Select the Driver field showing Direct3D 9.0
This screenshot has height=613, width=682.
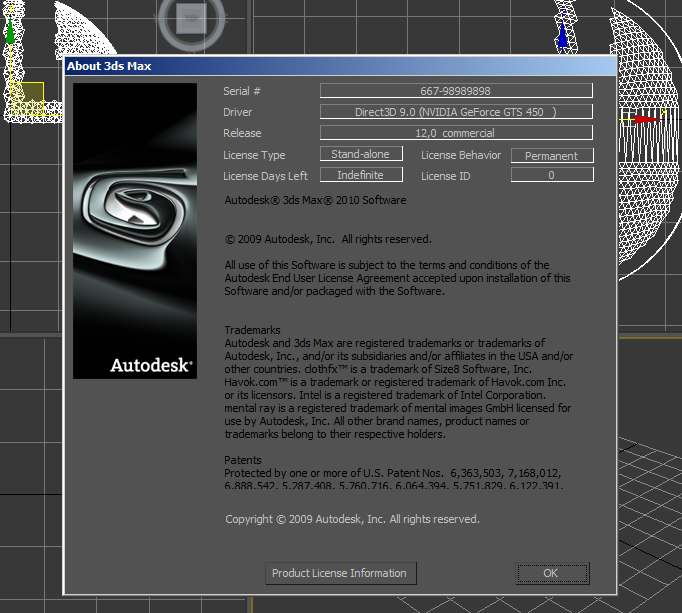point(456,112)
